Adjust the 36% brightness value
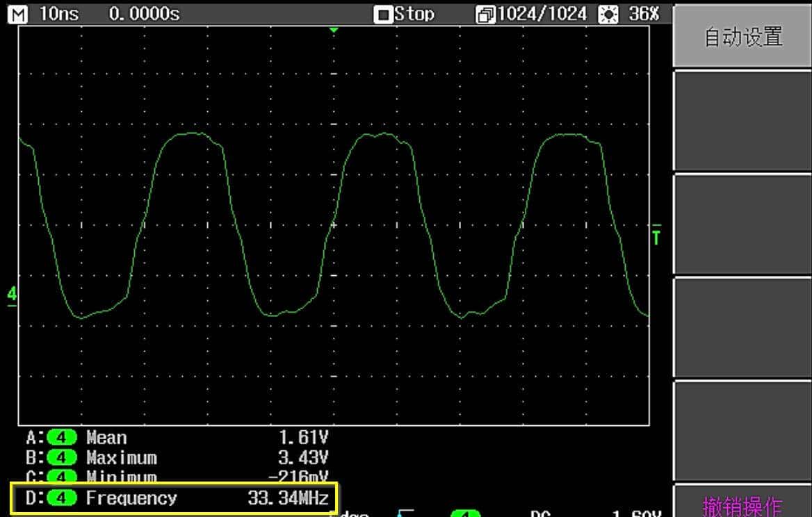The width and height of the screenshot is (812, 517). (644, 14)
